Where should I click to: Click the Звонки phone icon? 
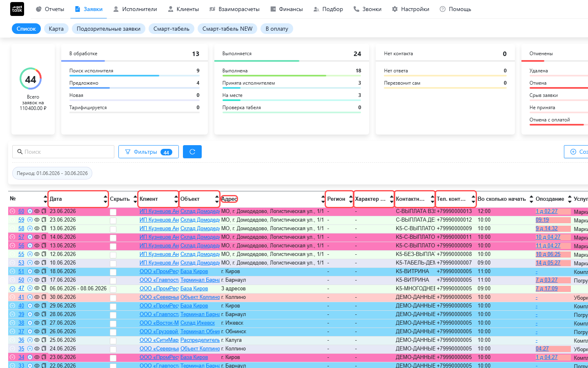[356, 9]
